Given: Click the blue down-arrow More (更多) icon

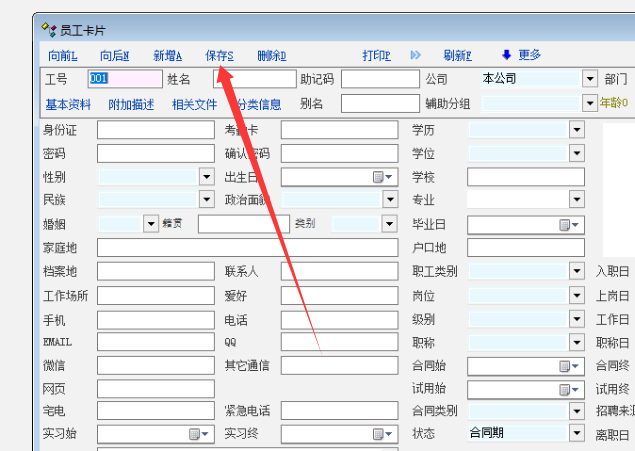Looking at the screenshot, I should [507, 55].
